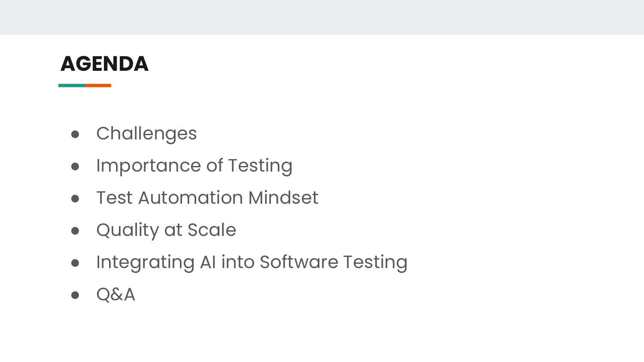Click the Integrating AI into Software Testing line
Viewport: 644px width, 362px height.
tap(252, 262)
